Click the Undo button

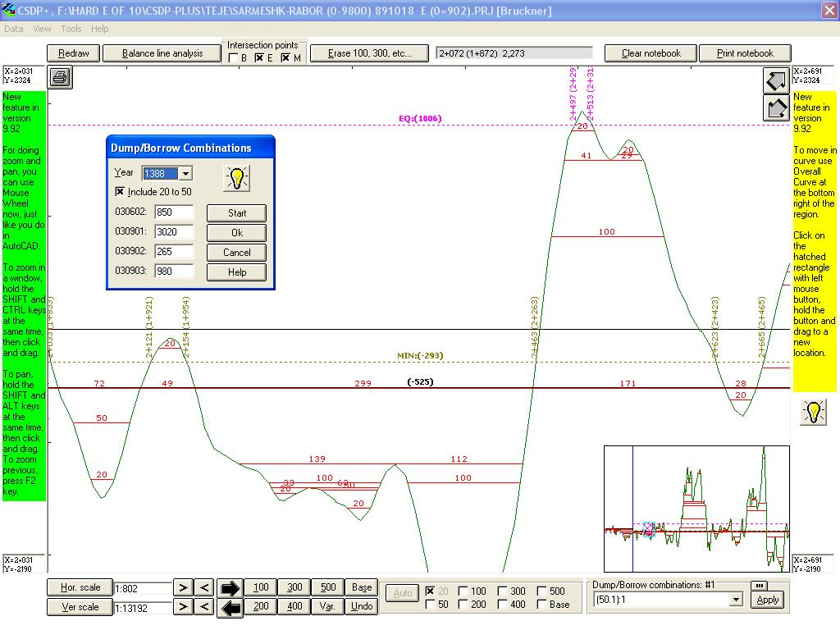(362, 606)
